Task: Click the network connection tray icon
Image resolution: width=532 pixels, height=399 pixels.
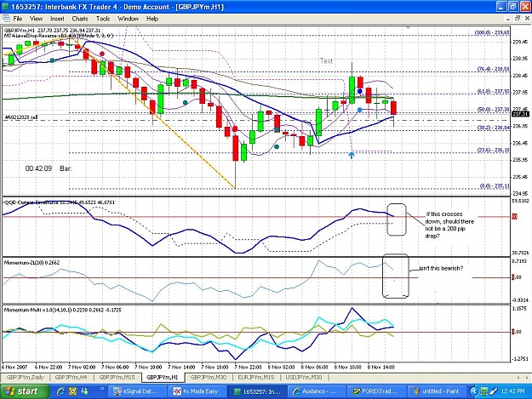Action: pos(483,391)
